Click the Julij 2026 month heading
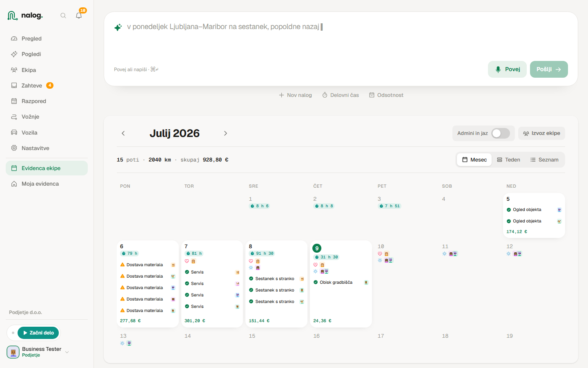This screenshot has height=368, width=588. coord(174,133)
